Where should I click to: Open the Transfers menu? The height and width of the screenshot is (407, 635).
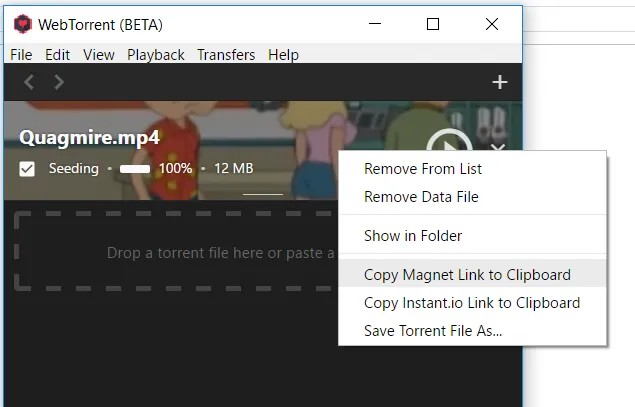click(226, 55)
